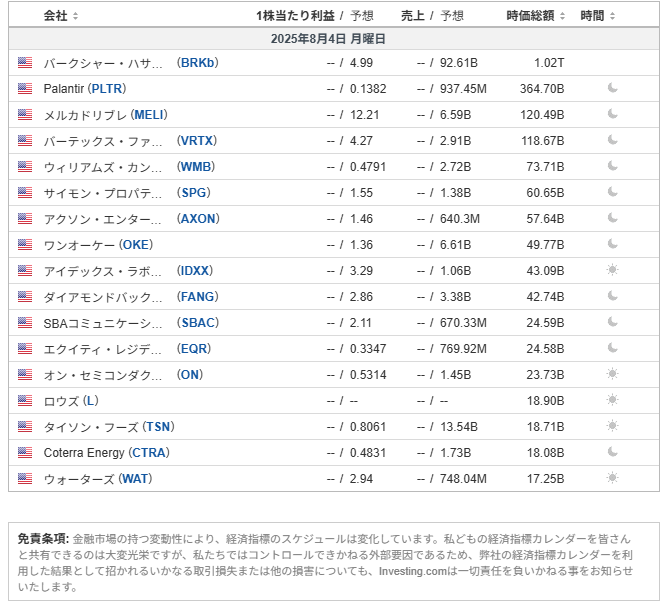Open the EQR ticker link
665x605 pixels.
194,349
